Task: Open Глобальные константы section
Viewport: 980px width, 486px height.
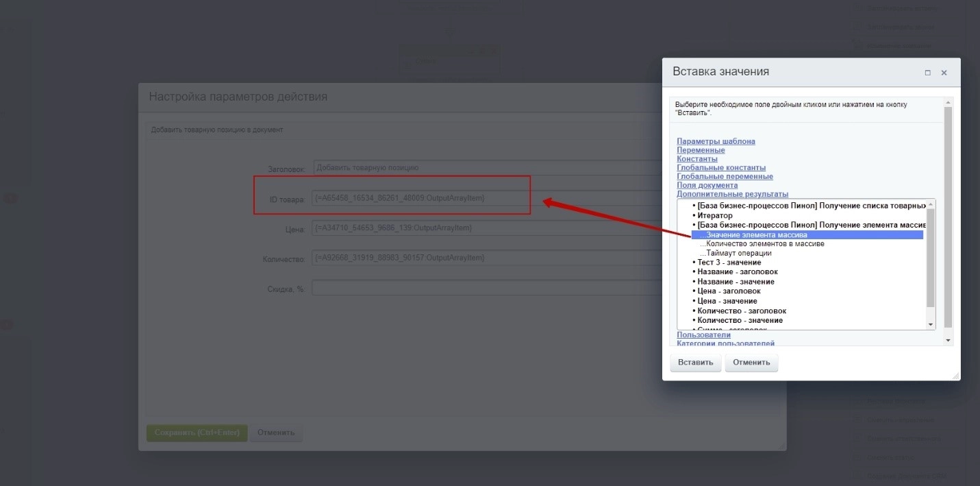Action: [721, 168]
